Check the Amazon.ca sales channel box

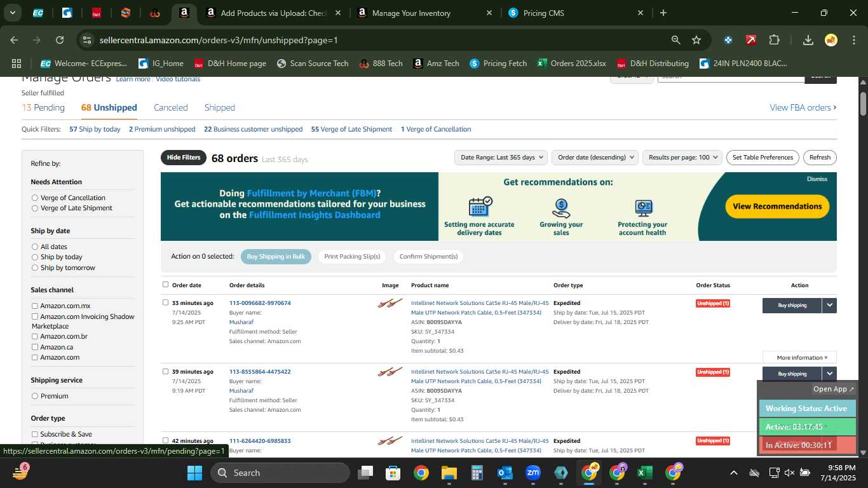[35, 347]
